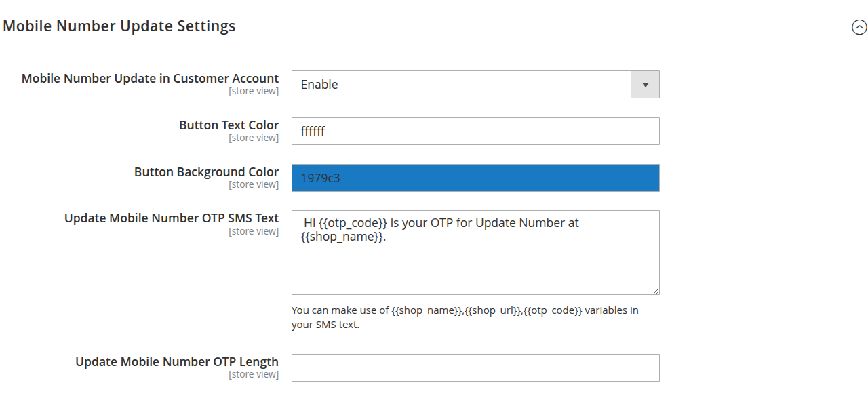The image size is (868, 404).
Task: Click inside the Update Mobile Number OTP SMS Text area
Action: (475, 253)
